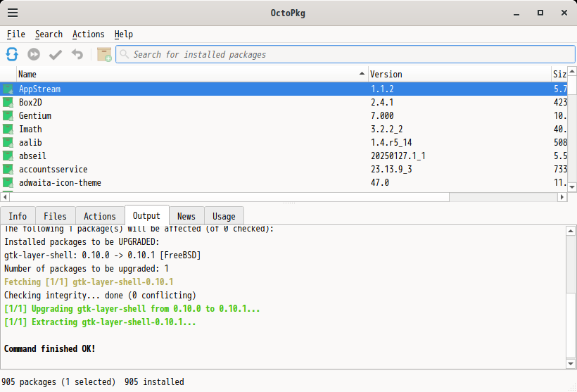Click the install package box icon

[x=104, y=54]
